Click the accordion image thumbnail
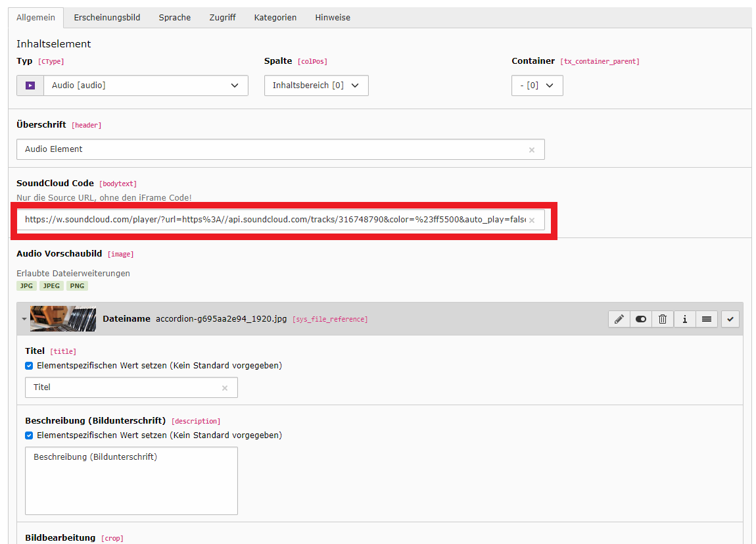Image resolution: width=756 pixels, height=544 pixels. click(63, 319)
